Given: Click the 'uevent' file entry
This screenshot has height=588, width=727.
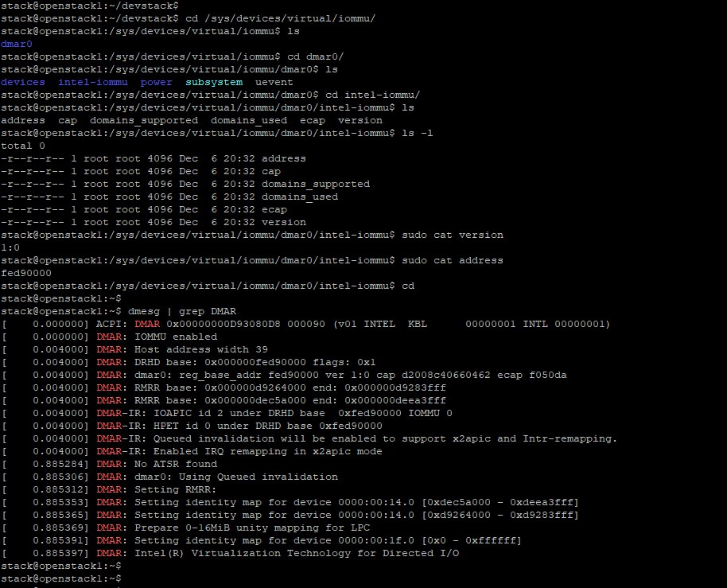Looking at the screenshot, I should [274, 82].
